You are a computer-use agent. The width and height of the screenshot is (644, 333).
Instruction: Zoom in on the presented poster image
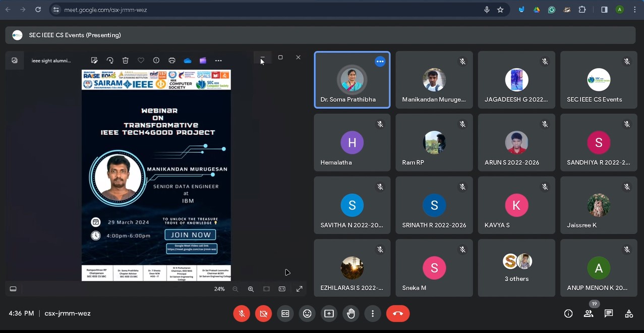coord(251,289)
